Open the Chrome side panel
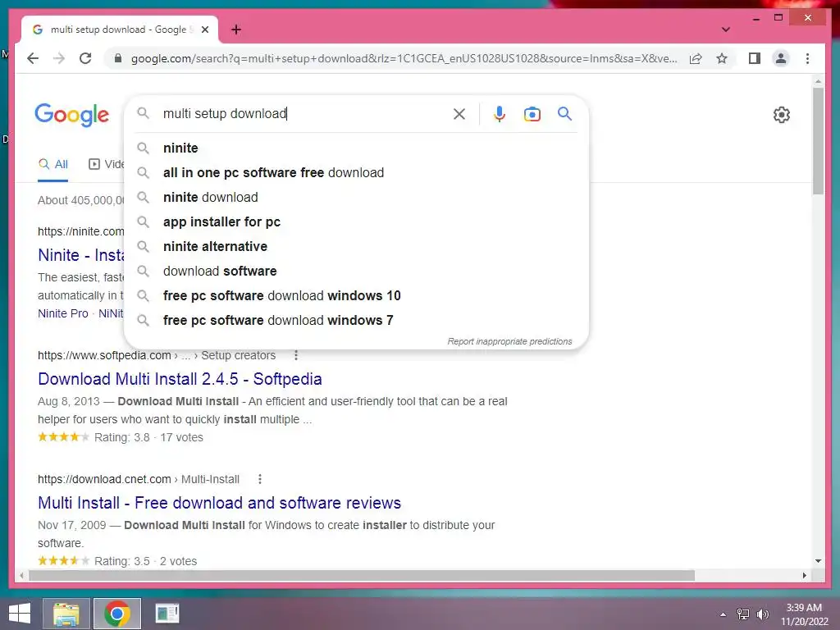The height and width of the screenshot is (630, 840). click(755, 58)
